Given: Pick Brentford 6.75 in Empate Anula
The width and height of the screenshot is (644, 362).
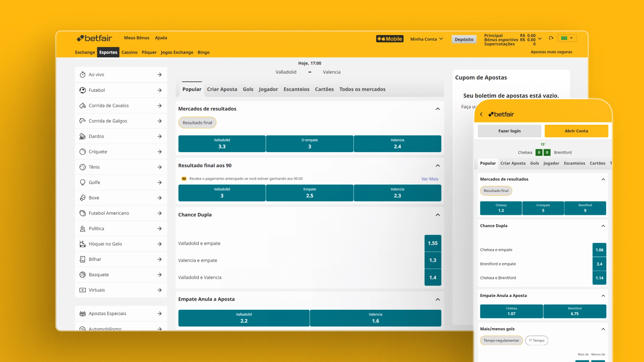Looking at the screenshot, I should click(x=575, y=311).
